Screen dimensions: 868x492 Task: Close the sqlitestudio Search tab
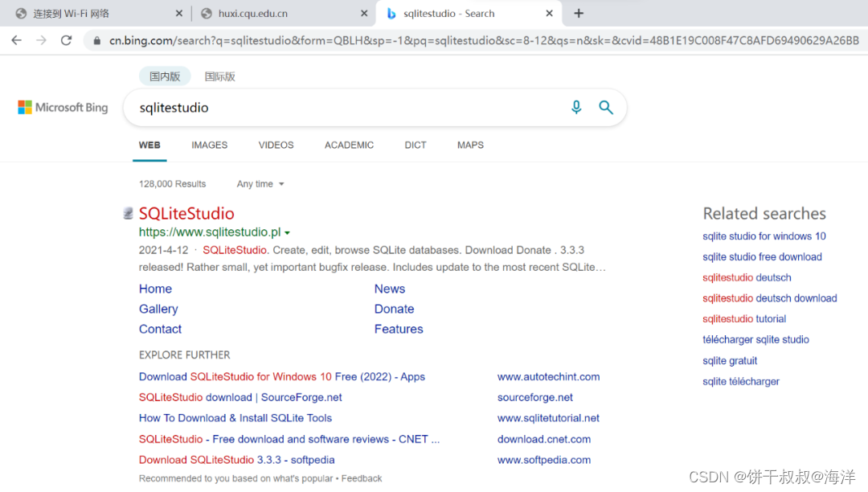[549, 14]
